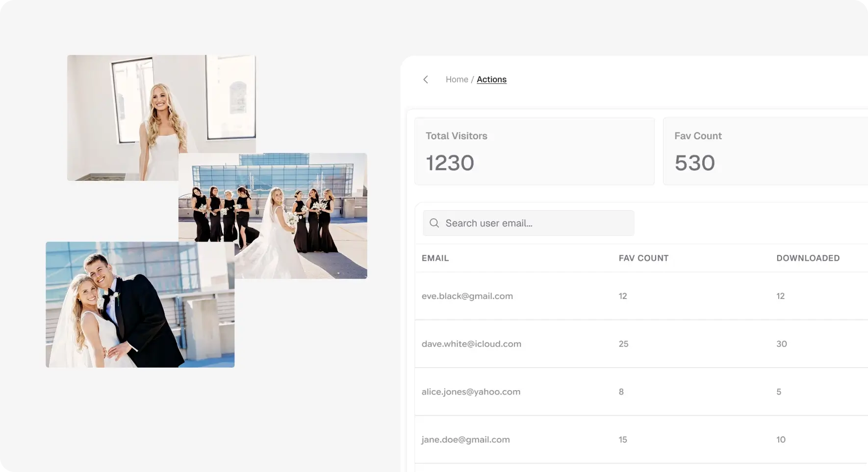Viewport: 868px width, 472px height.
Task: Open the bride and groom photo
Action: coord(140,304)
